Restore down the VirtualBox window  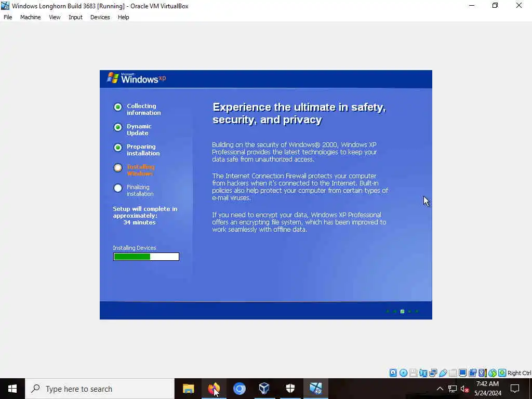(x=495, y=5)
